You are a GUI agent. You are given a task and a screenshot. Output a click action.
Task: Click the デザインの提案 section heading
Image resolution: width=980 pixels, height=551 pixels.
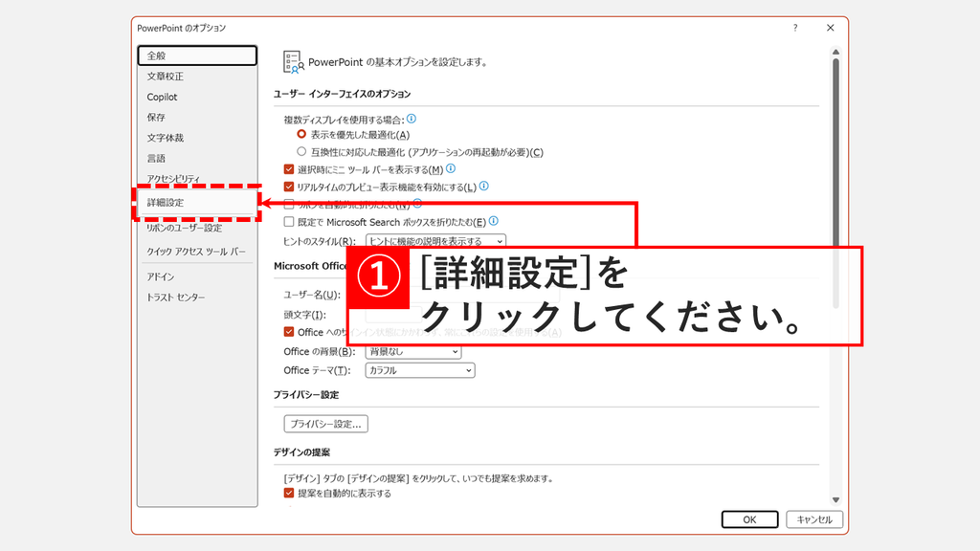(301, 452)
